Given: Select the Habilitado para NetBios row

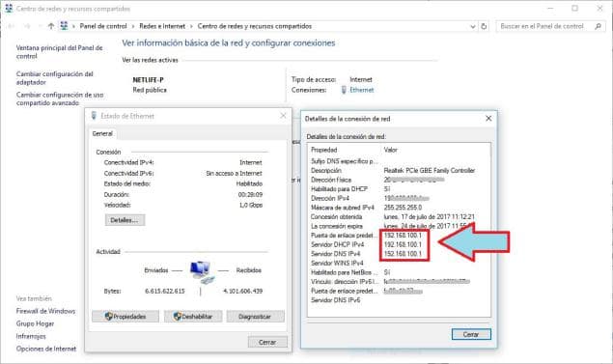Looking at the screenshot, I should (x=399, y=272).
